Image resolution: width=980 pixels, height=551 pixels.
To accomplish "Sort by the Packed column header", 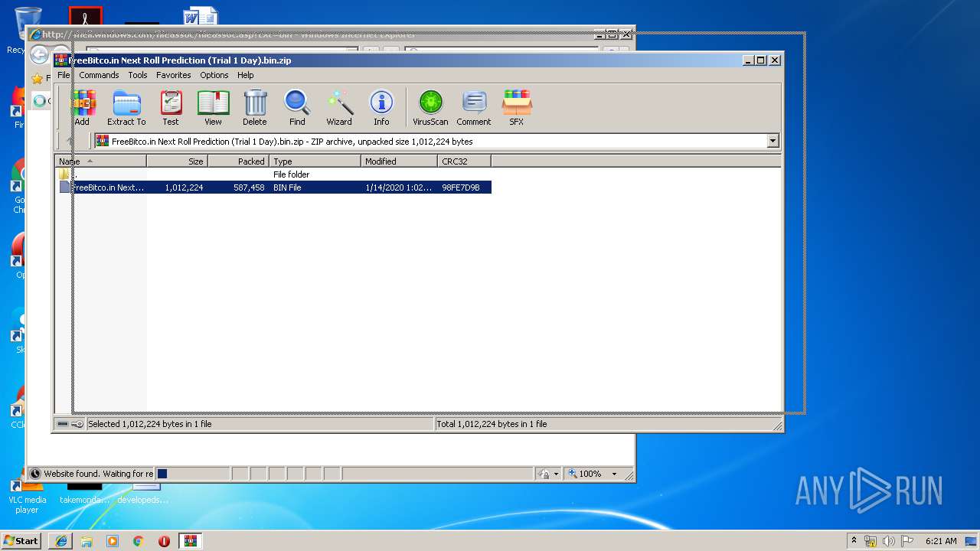I will pos(238,161).
